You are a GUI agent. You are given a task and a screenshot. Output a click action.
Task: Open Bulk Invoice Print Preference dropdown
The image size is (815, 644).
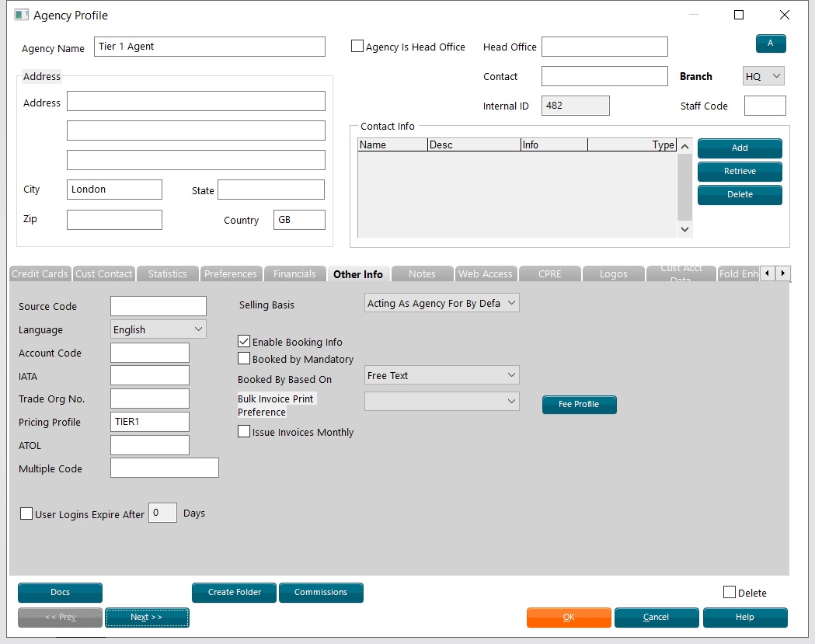click(x=442, y=401)
